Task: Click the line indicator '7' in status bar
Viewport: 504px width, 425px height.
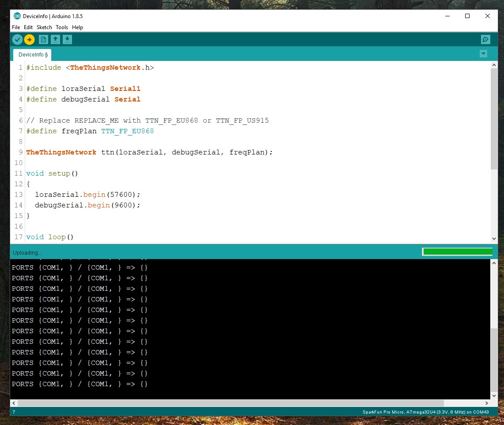Action: [14, 412]
